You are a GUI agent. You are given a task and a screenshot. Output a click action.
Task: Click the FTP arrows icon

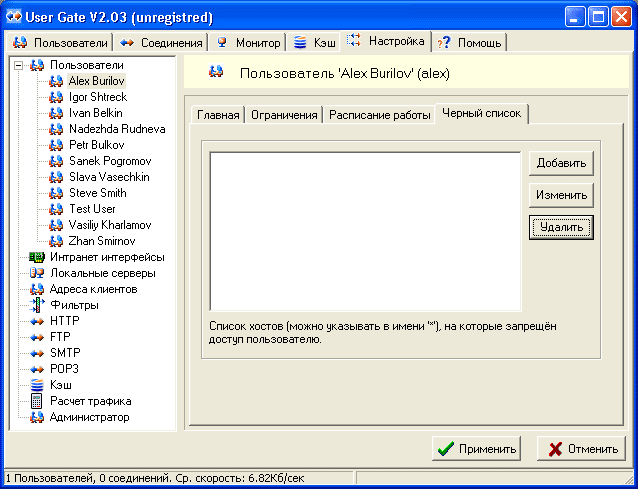(37, 337)
